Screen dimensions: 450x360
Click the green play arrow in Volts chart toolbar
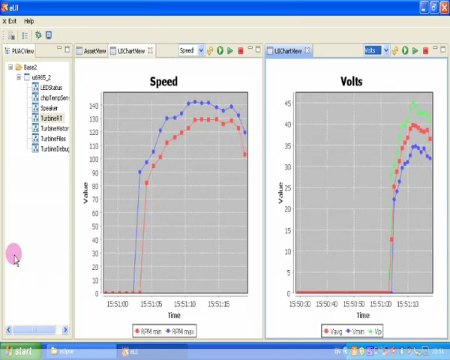click(x=415, y=51)
